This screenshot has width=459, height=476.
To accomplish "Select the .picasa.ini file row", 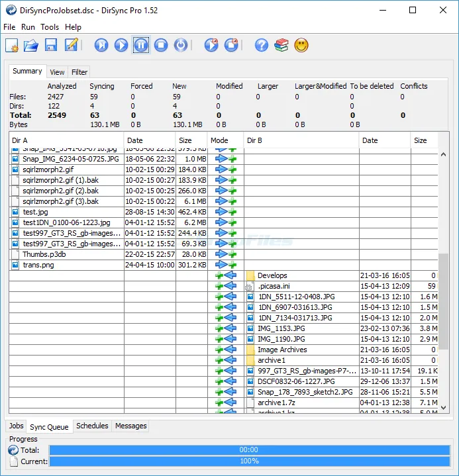I will [x=223, y=286].
